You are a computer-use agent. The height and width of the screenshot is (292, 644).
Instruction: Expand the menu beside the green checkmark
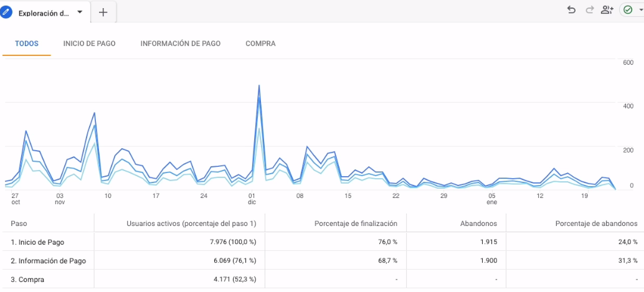(641, 10)
